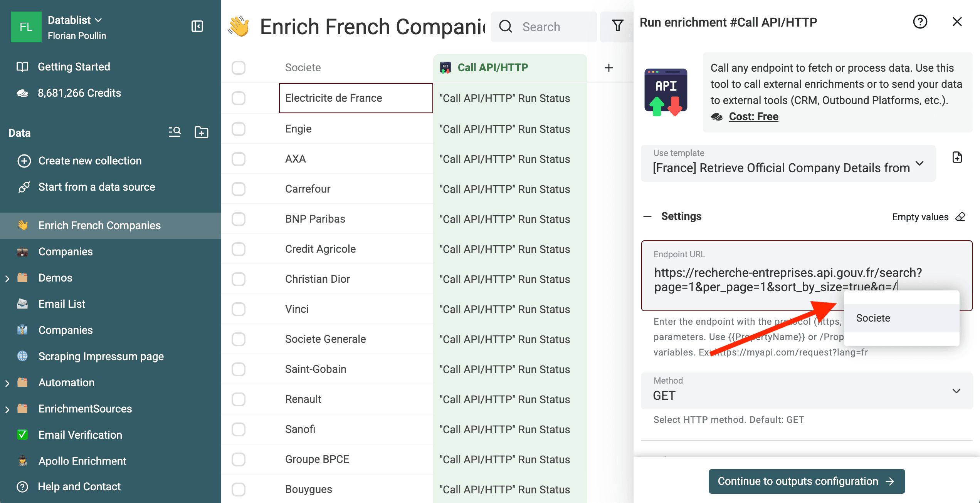Click the filter icon in the table toolbar
Image resolution: width=980 pixels, height=503 pixels.
click(617, 25)
